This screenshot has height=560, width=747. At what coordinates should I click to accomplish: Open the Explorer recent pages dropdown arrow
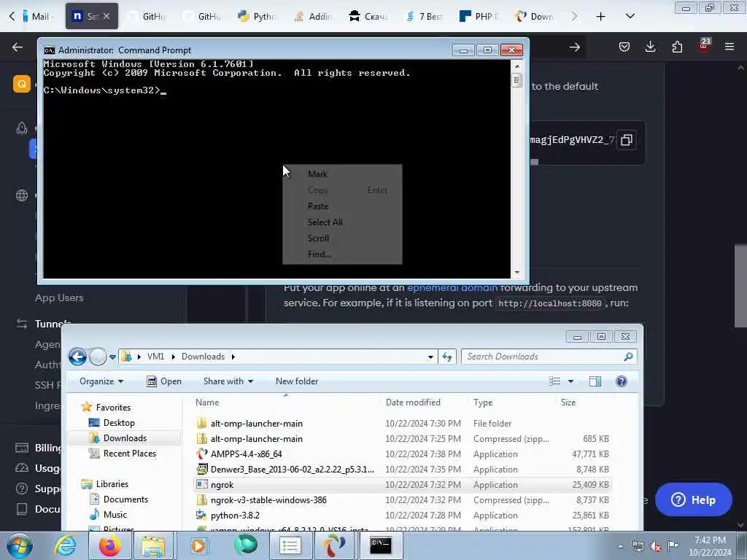[x=112, y=357]
